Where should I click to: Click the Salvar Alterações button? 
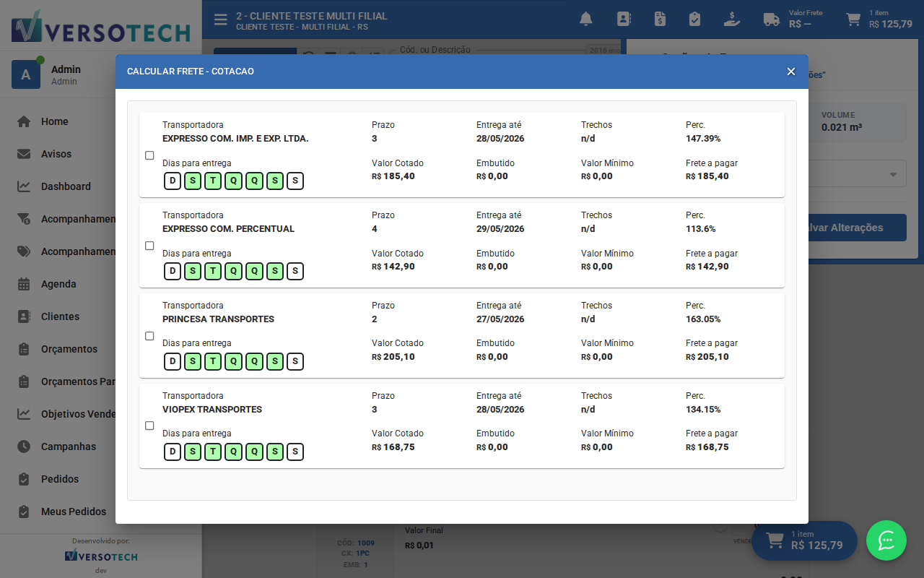pos(857,228)
